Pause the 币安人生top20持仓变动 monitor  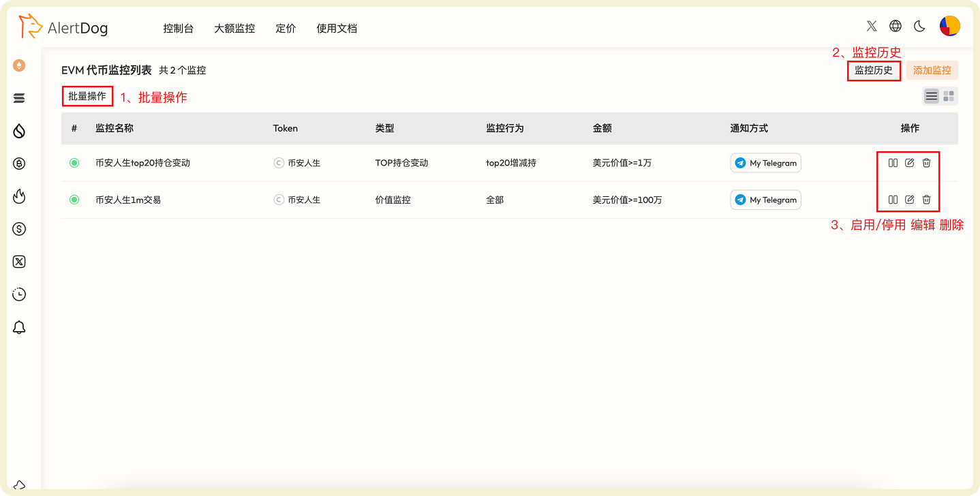[893, 162]
